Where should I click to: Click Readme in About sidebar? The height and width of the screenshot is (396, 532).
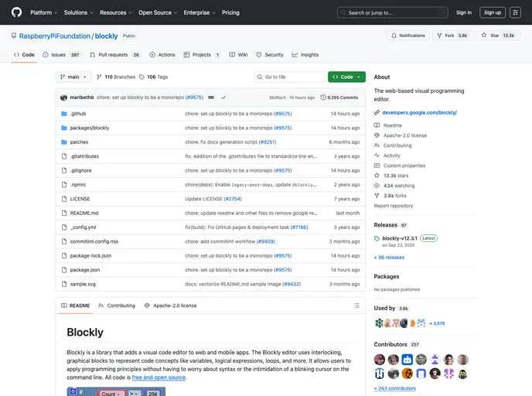point(393,125)
